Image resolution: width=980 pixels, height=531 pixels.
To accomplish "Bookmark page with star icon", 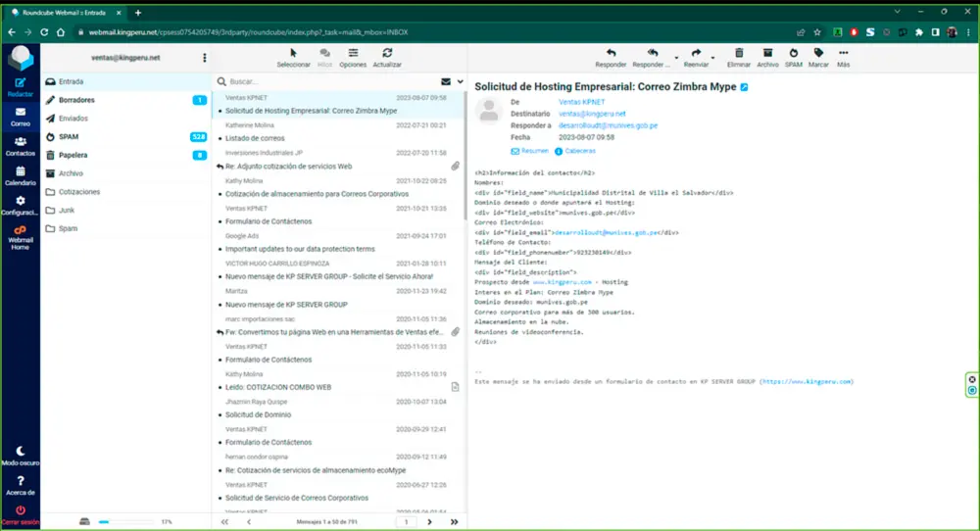I will click(817, 32).
